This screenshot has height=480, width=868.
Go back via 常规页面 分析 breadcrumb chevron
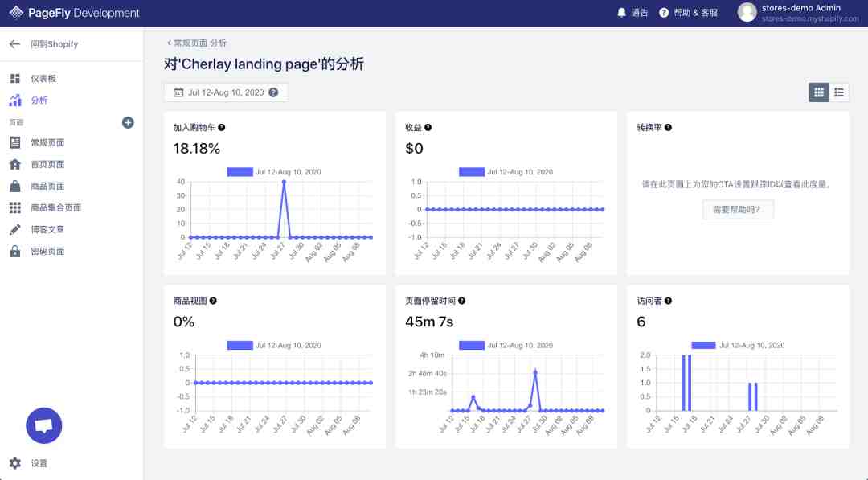point(169,43)
